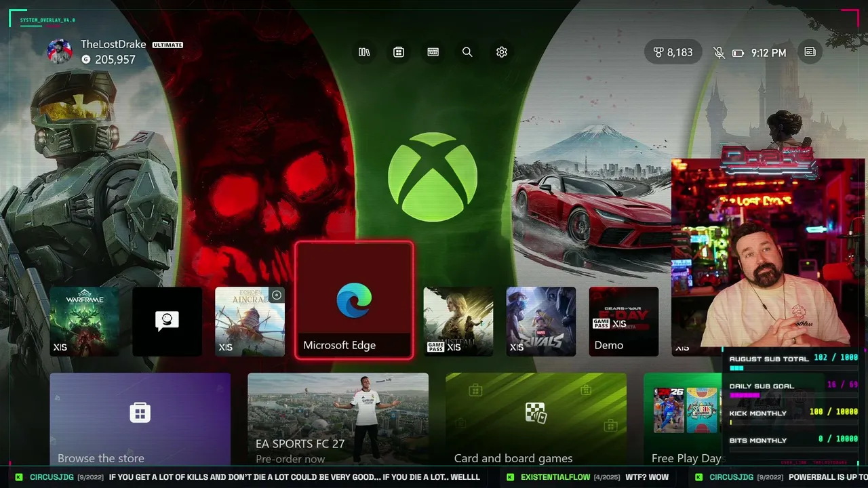Open the Settings gear icon
The width and height of the screenshot is (868, 488).
(502, 52)
